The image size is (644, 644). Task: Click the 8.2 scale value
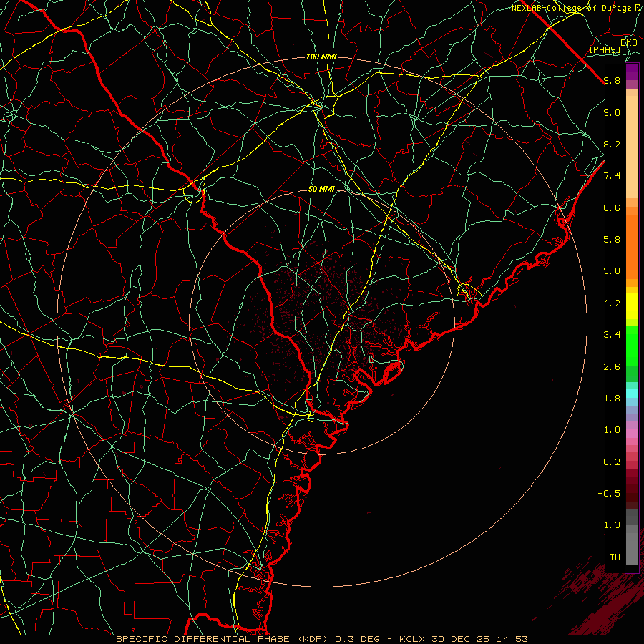point(612,144)
